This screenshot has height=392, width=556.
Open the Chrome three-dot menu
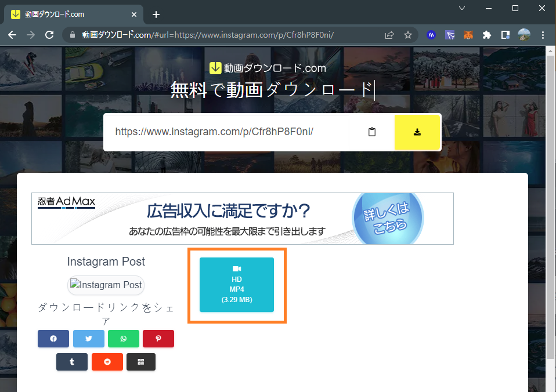pyautogui.click(x=543, y=35)
